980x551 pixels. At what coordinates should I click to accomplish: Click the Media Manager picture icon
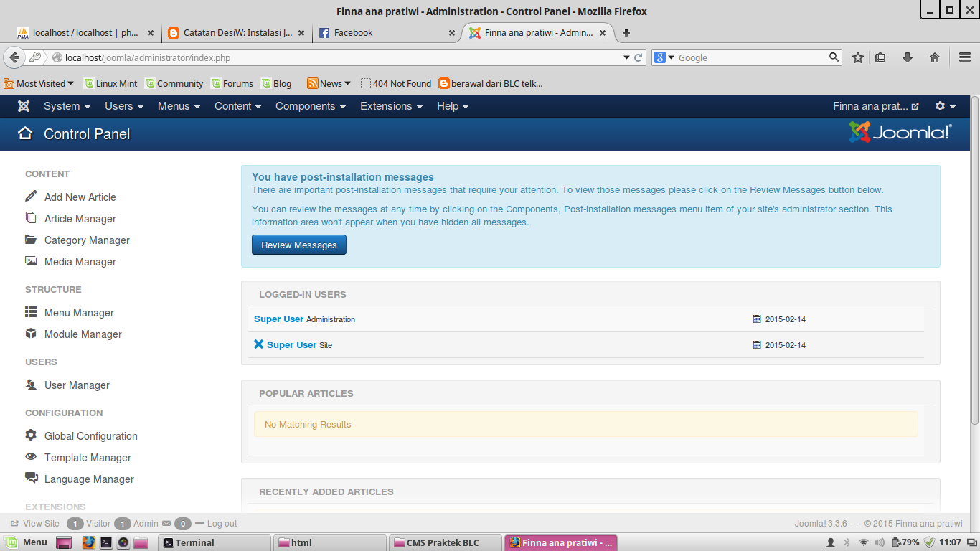(x=31, y=261)
